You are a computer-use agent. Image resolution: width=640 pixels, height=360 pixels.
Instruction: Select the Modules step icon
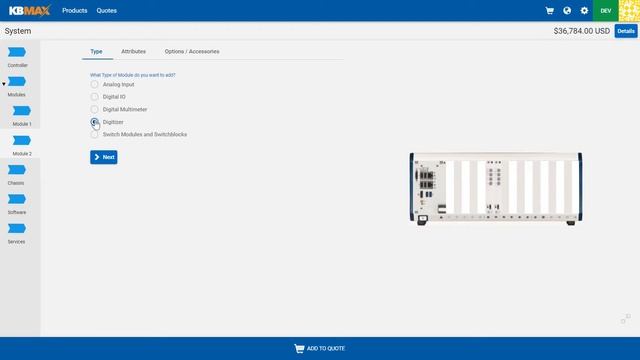click(17, 82)
